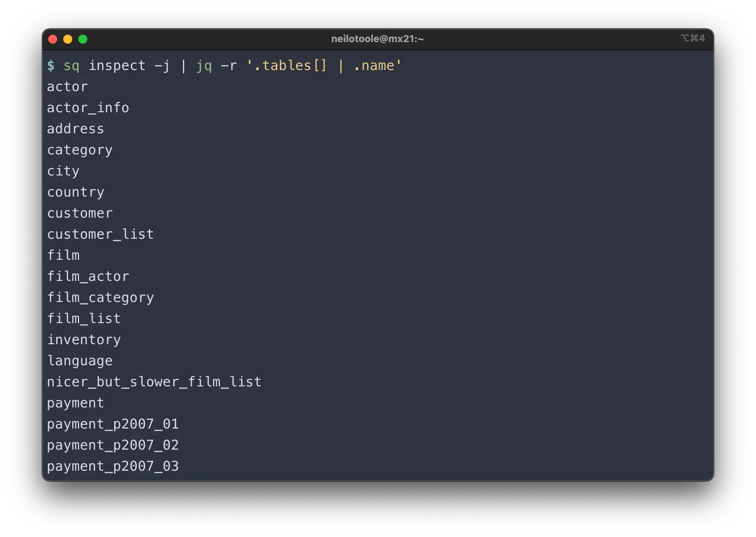Open the actor_info view entry
This screenshot has height=537, width=756.
coord(88,108)
